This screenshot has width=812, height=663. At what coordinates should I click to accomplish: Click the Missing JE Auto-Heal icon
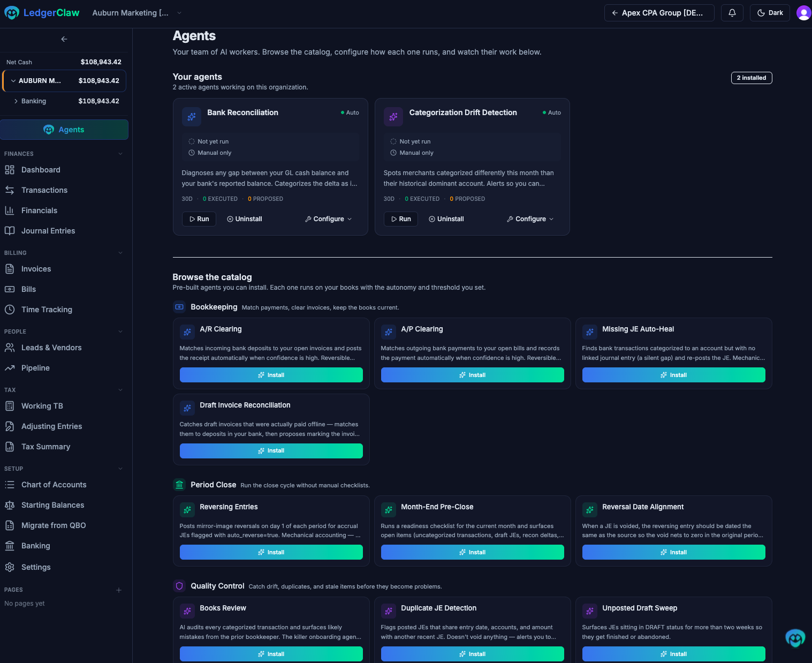pos(590,332)
